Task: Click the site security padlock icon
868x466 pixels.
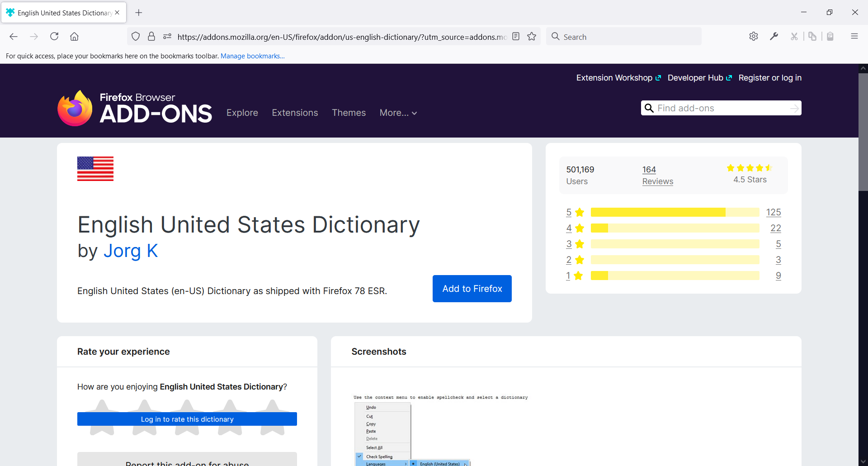Action: pos(151,37)
